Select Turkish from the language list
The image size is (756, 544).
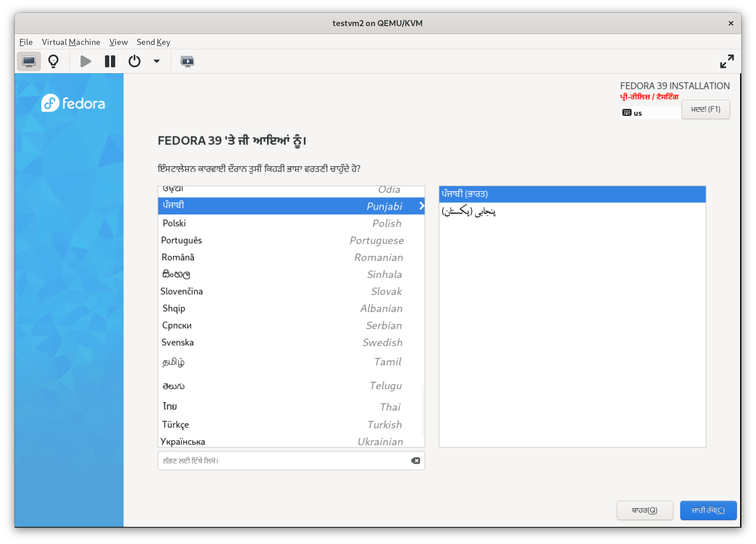point(291,424)
